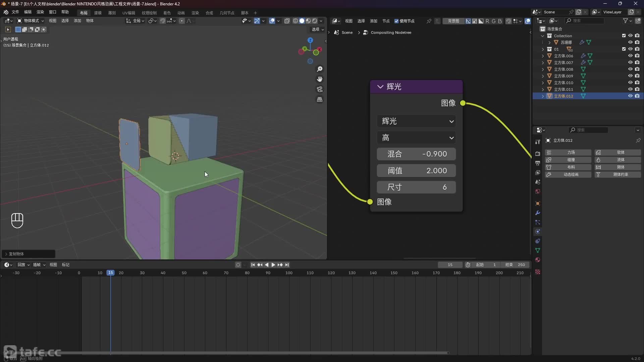The image size is (644, 362).
Task: Open the Tool properties tab icon
Action: pyautogui.click(x=538, y=141)
